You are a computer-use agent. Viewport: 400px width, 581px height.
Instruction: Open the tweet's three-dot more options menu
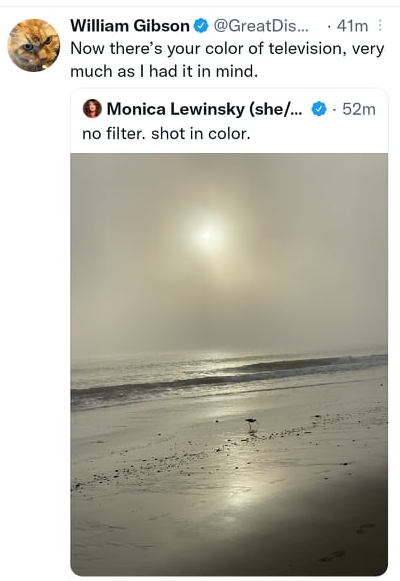(x=380, y=26)
